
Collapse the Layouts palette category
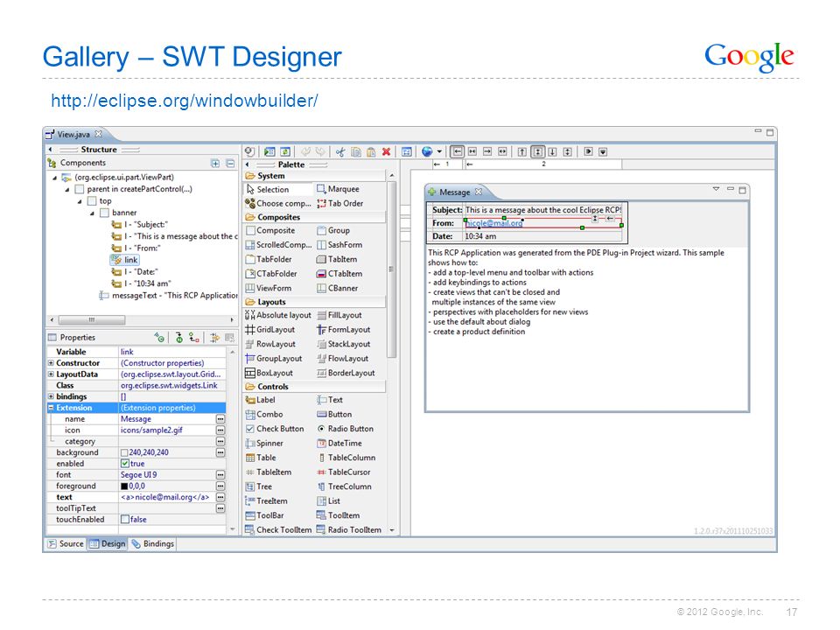[315, 302]
